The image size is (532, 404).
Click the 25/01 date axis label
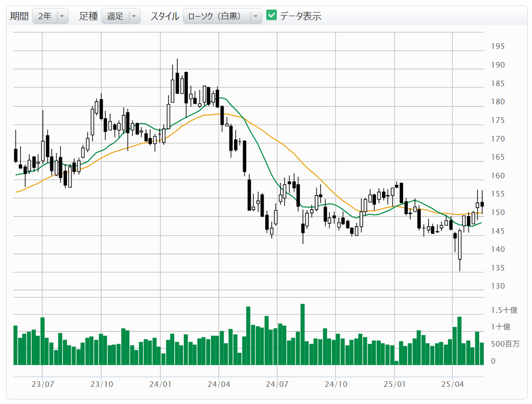click(395, 384)
